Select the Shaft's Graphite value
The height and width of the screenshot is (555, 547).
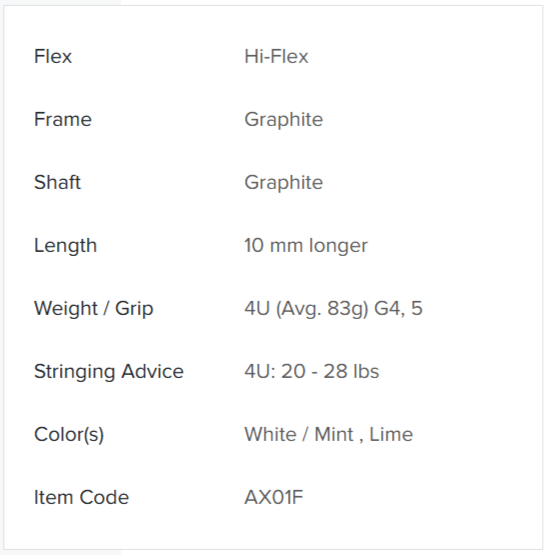click(x=284, y=183)
